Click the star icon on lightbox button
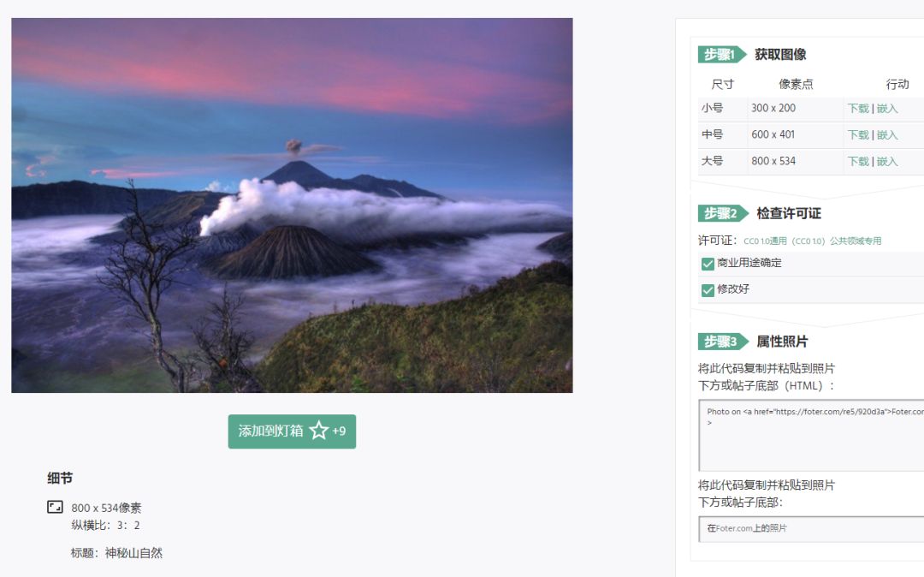This screenshot has height=577, width=924. (x=319, y=431)
